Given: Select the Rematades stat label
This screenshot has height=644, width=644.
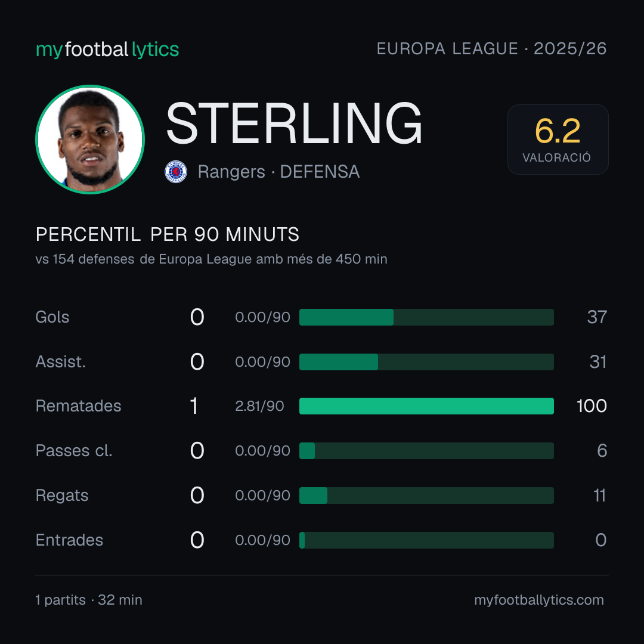Looking at the screenshot, I should coord(79,406).
